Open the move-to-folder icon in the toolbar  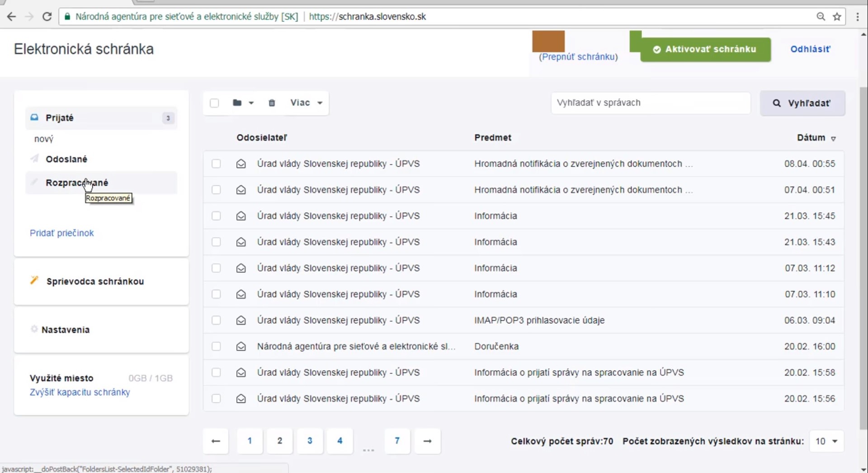[237, 103]
